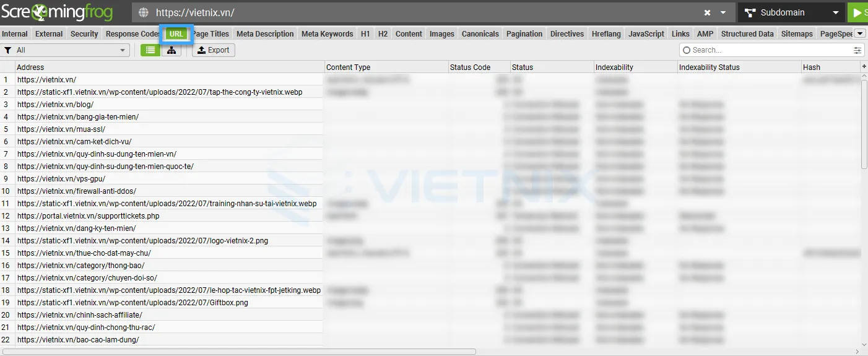
Task: Click the Search input field
Action: click(x=768, y=50)
